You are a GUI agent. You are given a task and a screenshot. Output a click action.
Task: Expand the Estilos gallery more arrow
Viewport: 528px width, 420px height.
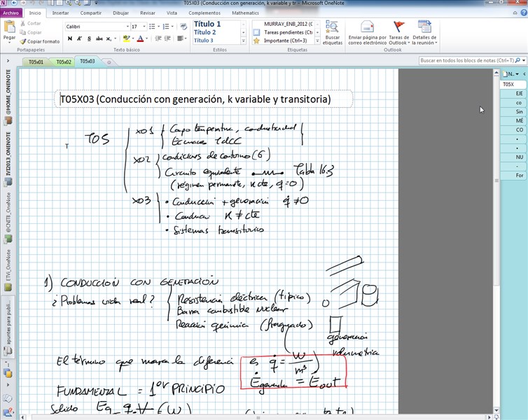pos(243,41)
